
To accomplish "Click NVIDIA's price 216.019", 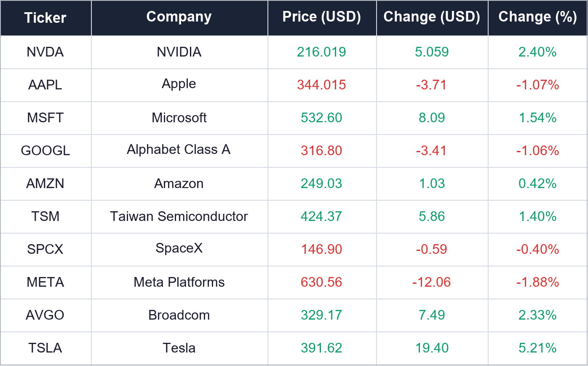I will (322, 52).
